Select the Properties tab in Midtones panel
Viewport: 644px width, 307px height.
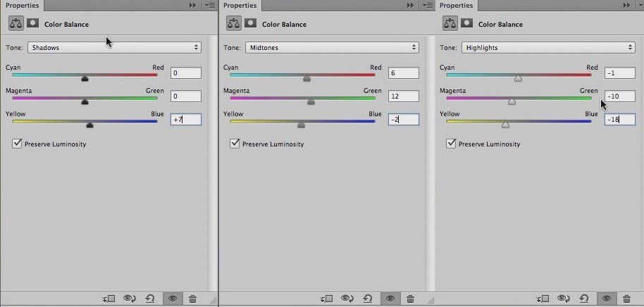pyautogui.click(x=240, y=6)
